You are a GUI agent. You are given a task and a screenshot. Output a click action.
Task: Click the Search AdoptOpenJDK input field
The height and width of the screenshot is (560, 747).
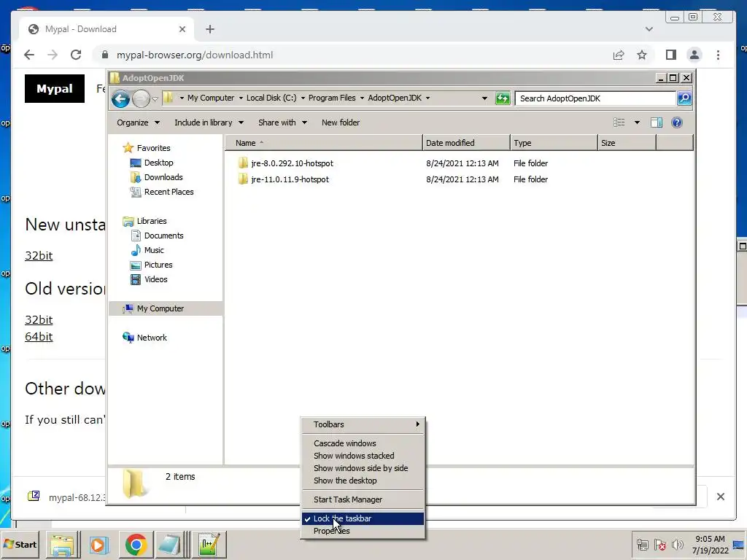click(595, 98)
